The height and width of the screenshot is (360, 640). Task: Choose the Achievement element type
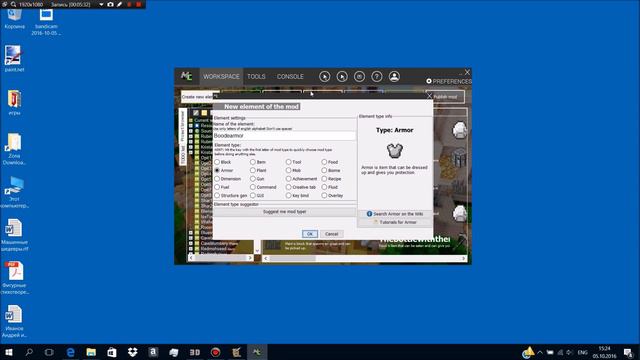tap(289, 179)
